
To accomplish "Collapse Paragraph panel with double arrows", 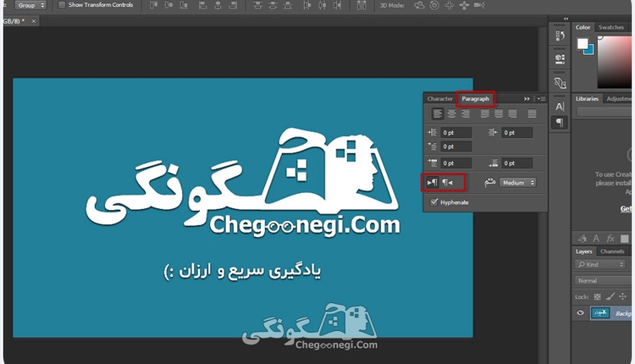I will pyautogui.click(x=527, y=99).
